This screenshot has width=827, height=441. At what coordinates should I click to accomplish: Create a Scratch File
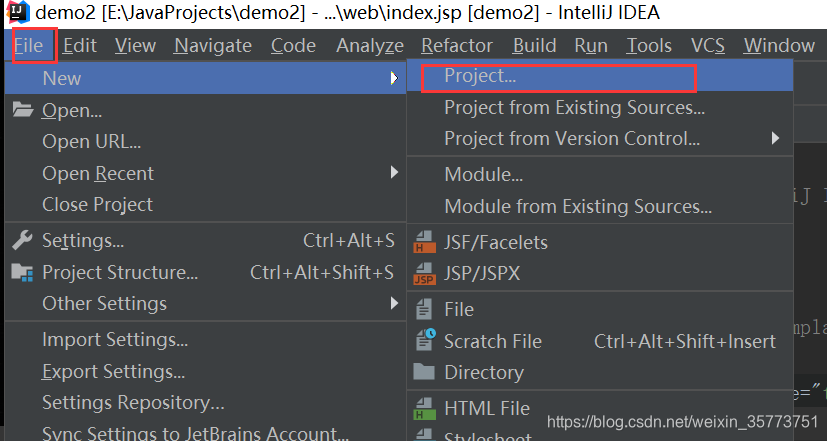[x=600, y=341]
